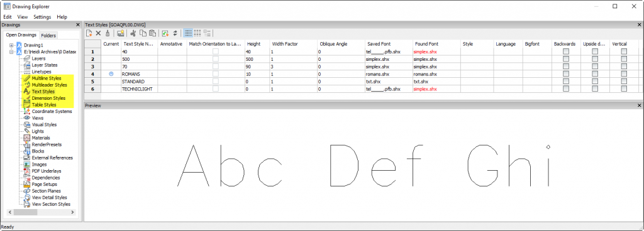
Task: Expand the Drawing1 tree node
Action: coord(11,45)
